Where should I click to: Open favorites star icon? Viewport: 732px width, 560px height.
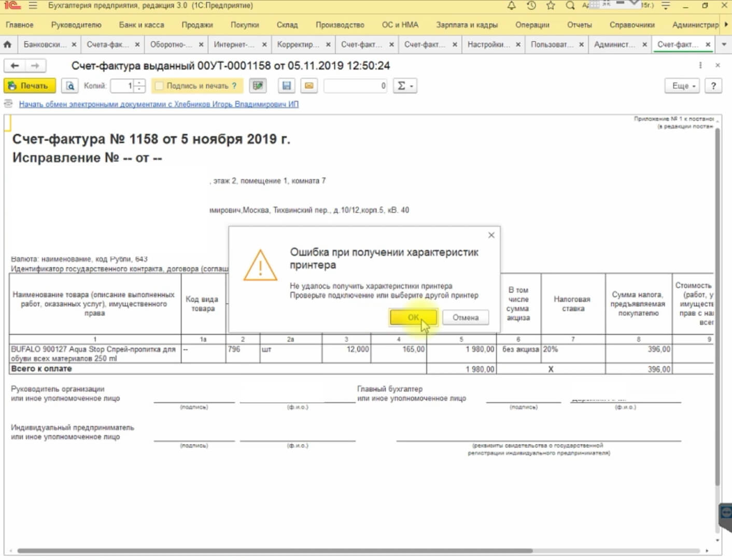click(551, 6)
